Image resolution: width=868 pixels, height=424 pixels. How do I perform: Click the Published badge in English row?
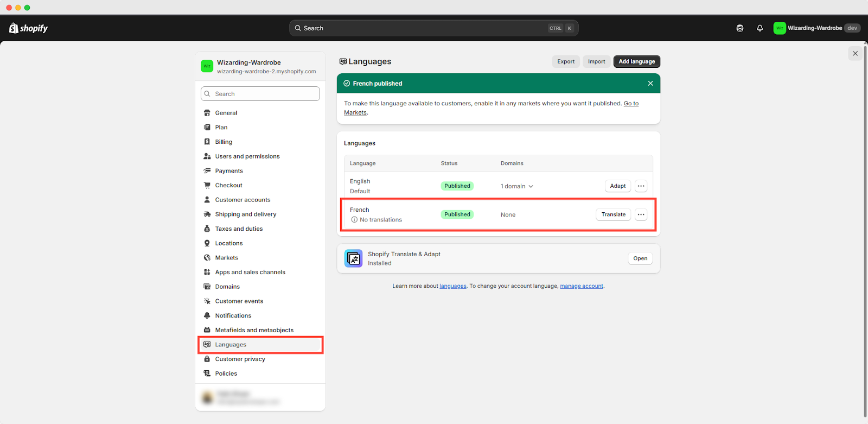coord(457,186)
